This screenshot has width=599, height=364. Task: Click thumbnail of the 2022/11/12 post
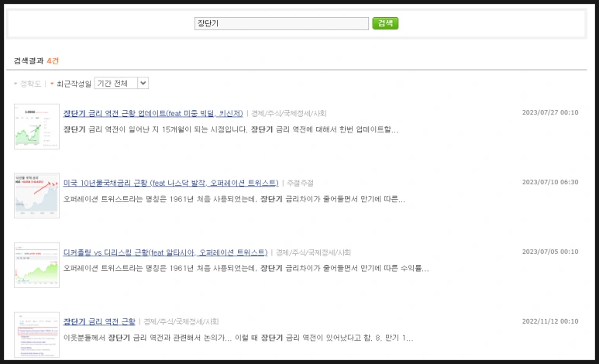coord(36,335)
